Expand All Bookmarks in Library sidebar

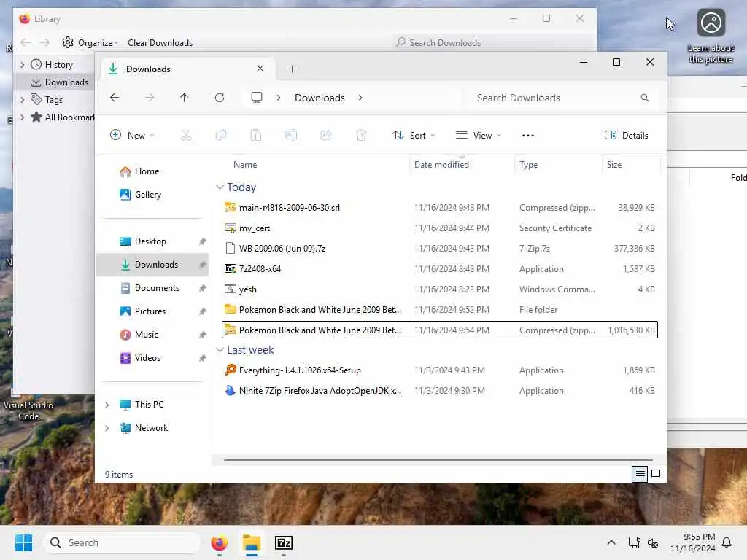(23, 117)
